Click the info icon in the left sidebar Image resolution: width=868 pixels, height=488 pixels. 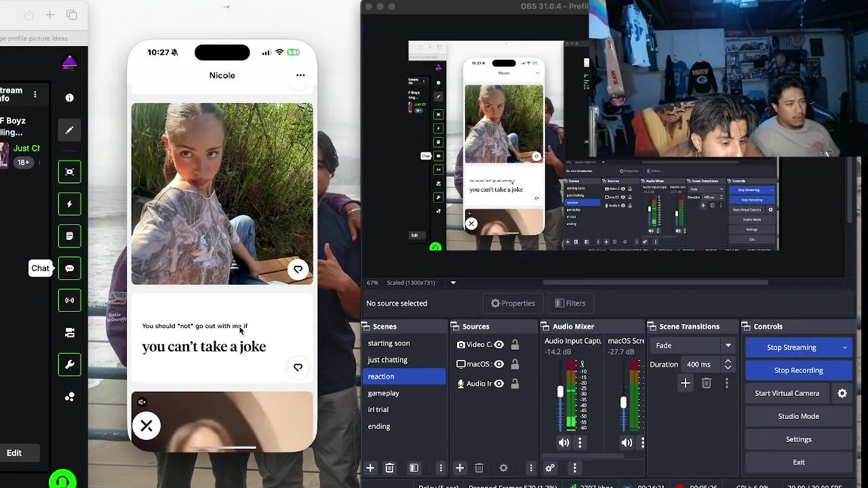pos(69,98)
